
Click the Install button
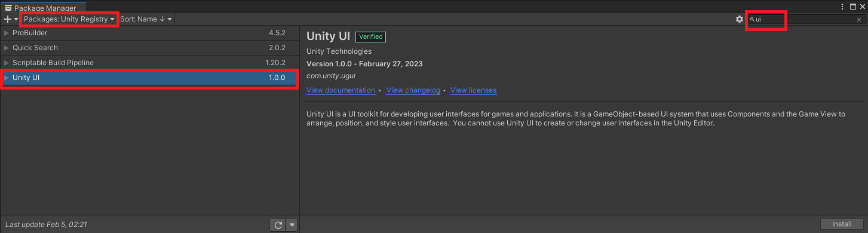[x=842, y=224]
